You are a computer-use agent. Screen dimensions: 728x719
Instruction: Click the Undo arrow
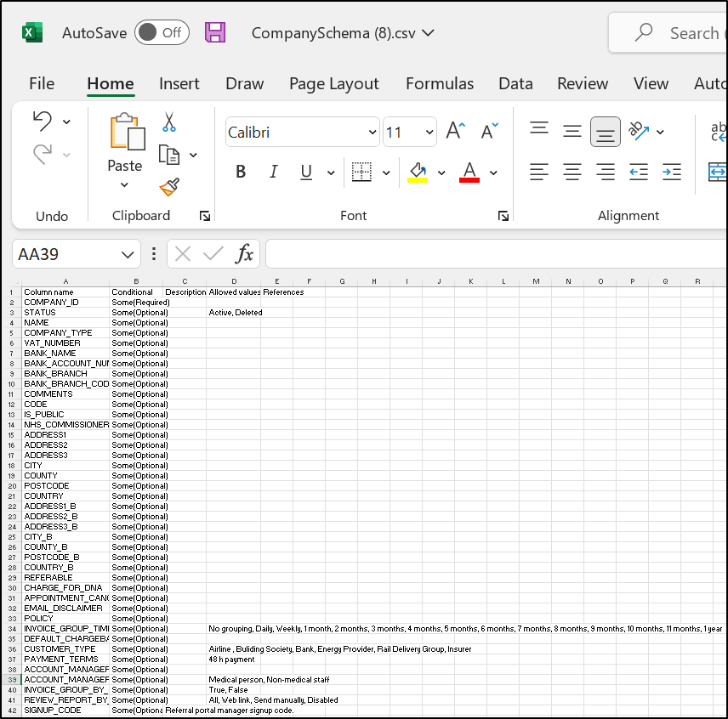click(43, 122)
